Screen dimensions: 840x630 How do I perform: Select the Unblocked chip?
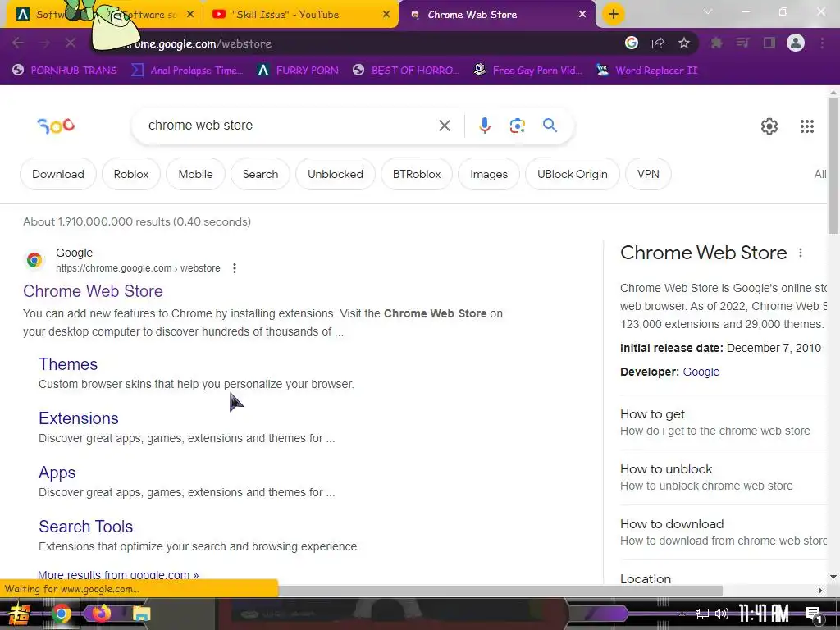pos(336,174)
